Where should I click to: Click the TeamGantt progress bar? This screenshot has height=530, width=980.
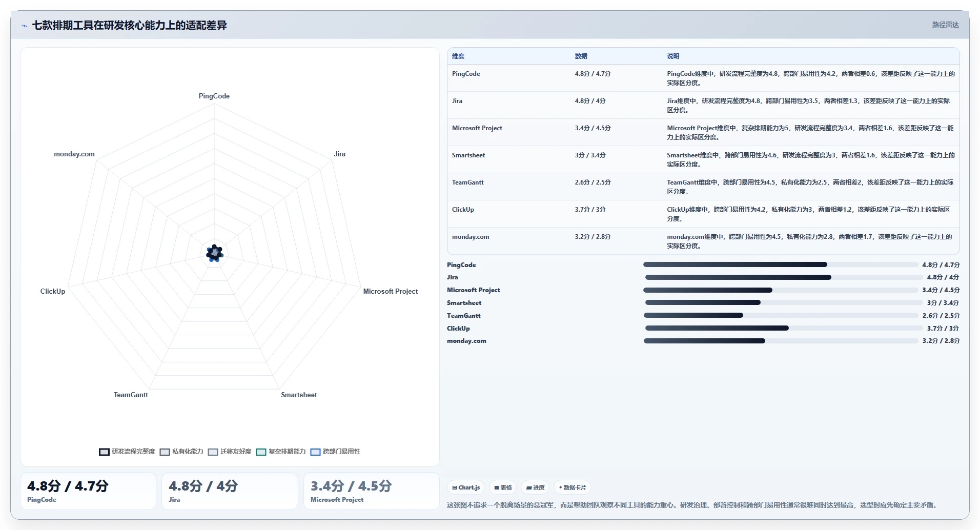(x=781, y=315)
